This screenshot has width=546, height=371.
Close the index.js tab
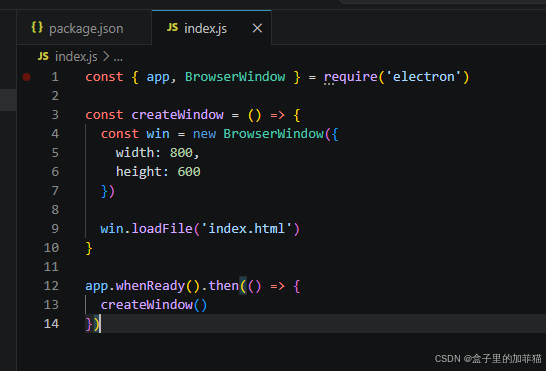coord(257,28)
